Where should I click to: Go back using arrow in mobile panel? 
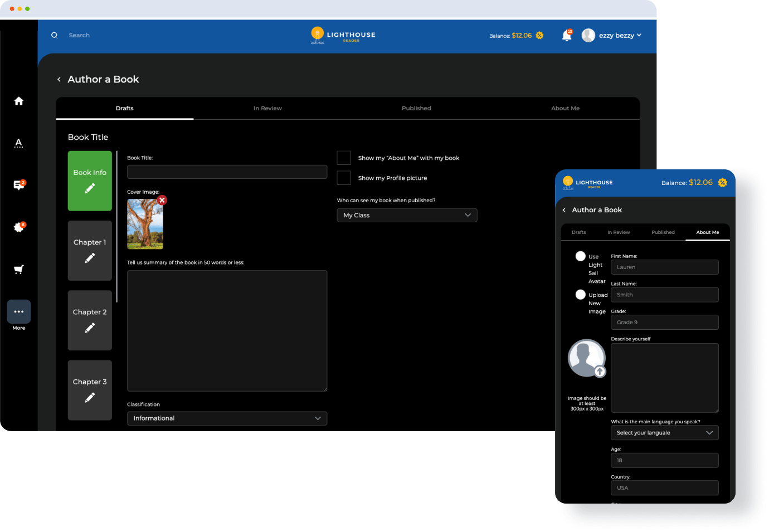[564, 210]
